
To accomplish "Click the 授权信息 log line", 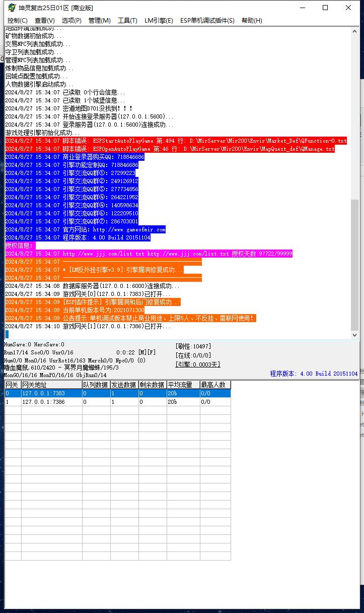I will [x=20, y=246].
